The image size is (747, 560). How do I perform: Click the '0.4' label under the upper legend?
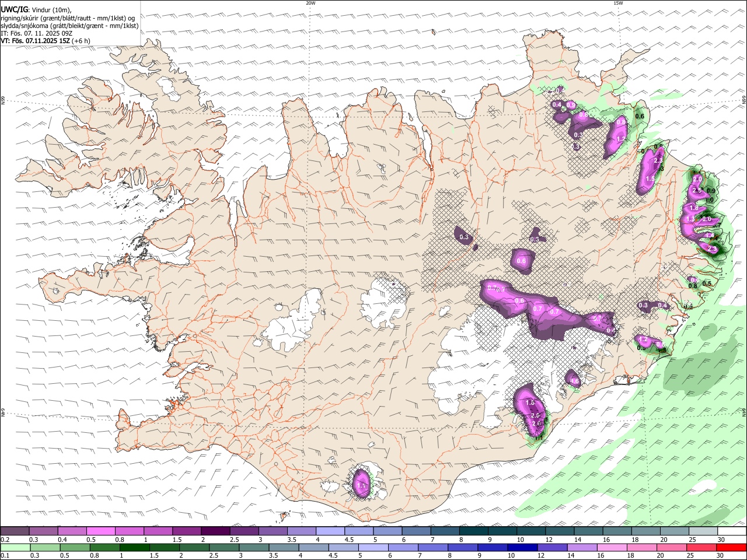62,540
